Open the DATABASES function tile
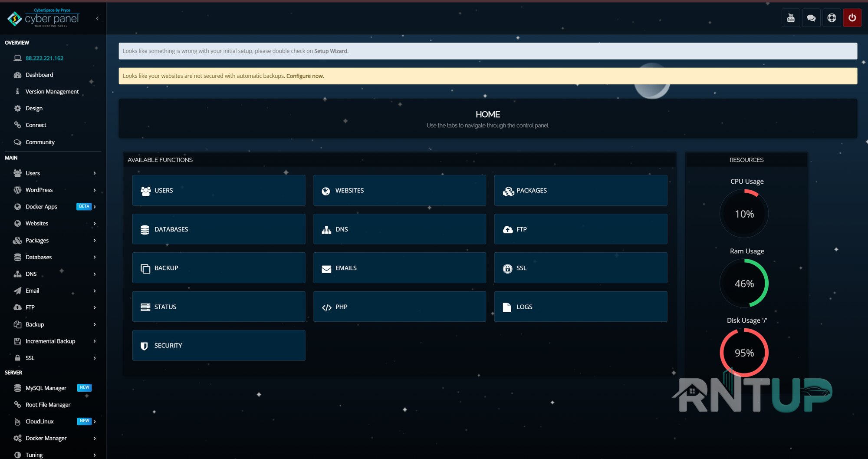The height and width of the screenshot is (459, 868). pos(219,229)
